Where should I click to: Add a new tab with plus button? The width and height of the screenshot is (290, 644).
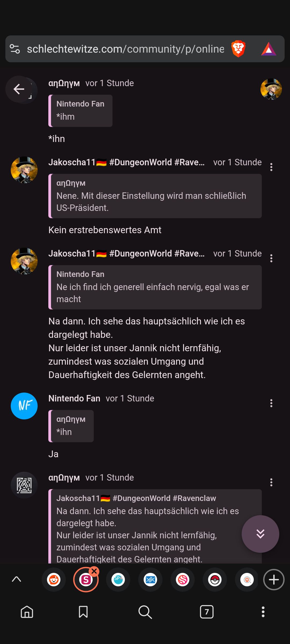coord(274,580)
